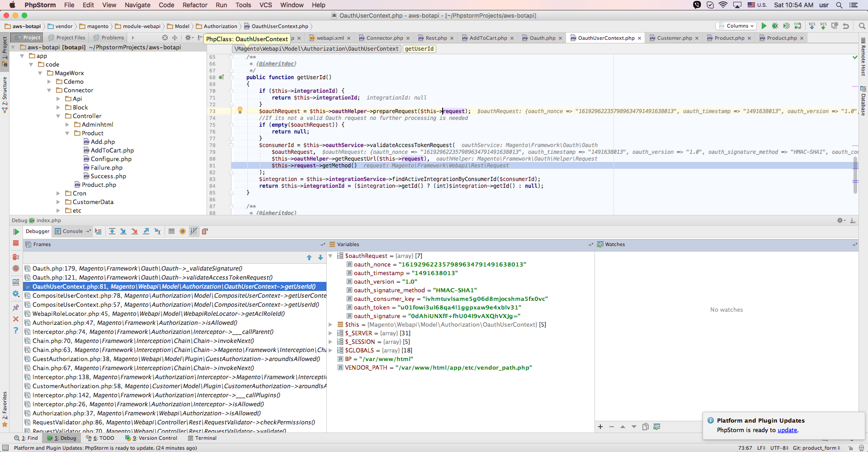The width and height of the screenshot is (868, 452).
Task: Expand the Adminhtml folder
Action: pyautogui.click(x=67, y=125)
